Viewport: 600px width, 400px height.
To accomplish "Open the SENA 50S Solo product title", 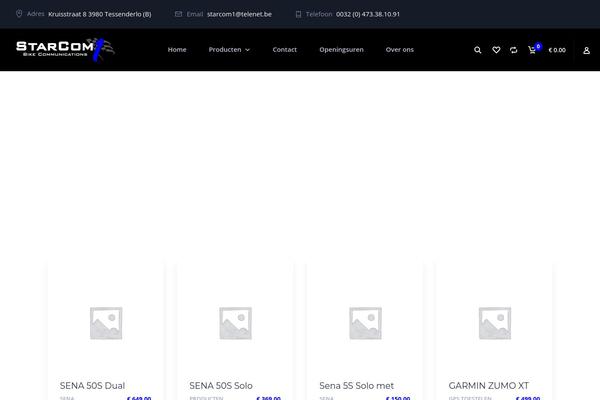I will click(x=221, y=385).
